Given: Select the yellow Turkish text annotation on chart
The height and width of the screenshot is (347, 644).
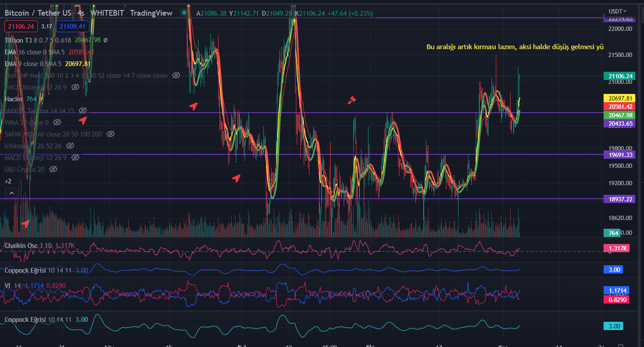Looking at the screenshot, I should click(x=515, y=47).
